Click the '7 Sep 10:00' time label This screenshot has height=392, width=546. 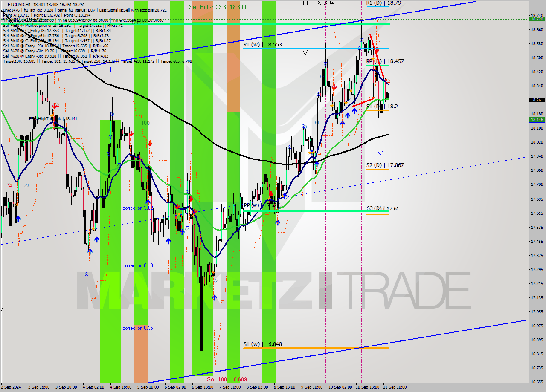pos(229,387)
